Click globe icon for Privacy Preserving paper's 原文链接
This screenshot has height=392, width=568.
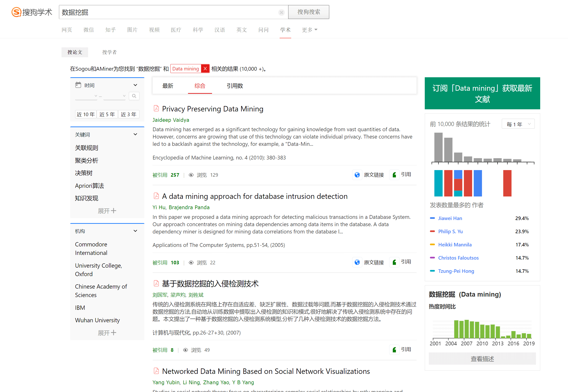click(x=357, y=175)
